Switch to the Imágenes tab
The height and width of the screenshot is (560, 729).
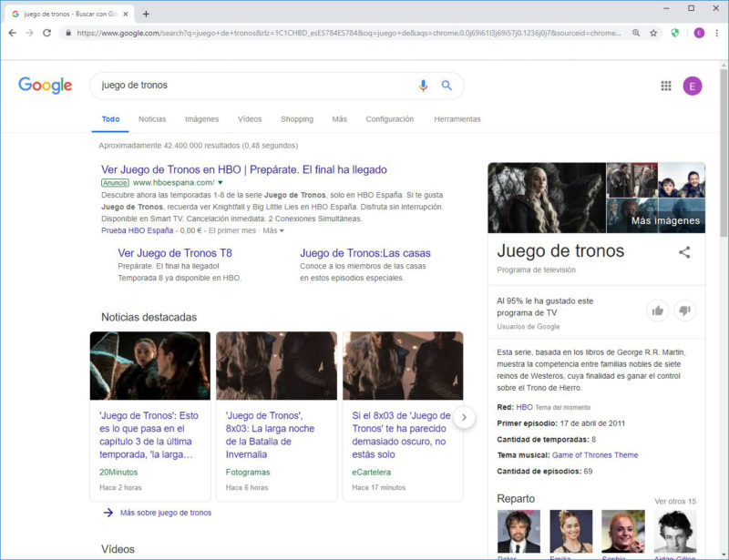(201, 119)
